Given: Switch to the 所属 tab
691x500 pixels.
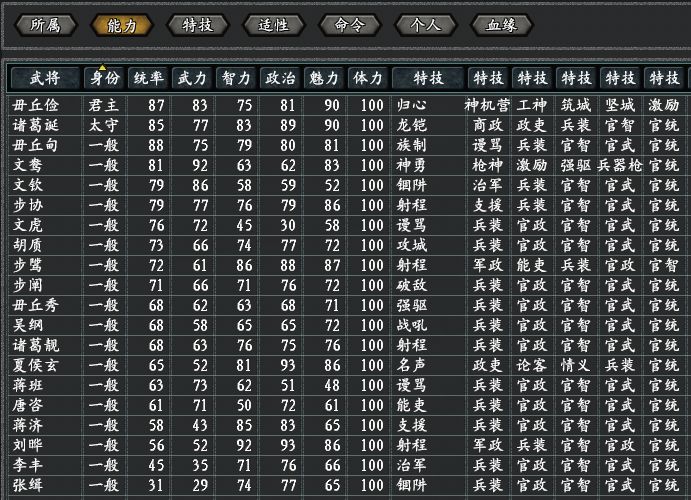Looking at the screenshot, I should (x=46, y=25).
